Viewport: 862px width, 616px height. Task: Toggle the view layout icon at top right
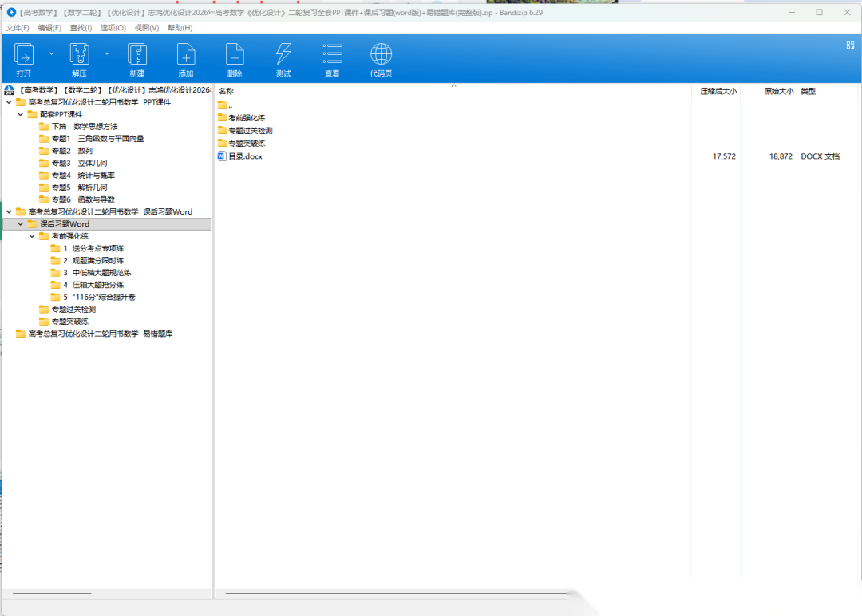coord(850,45)
